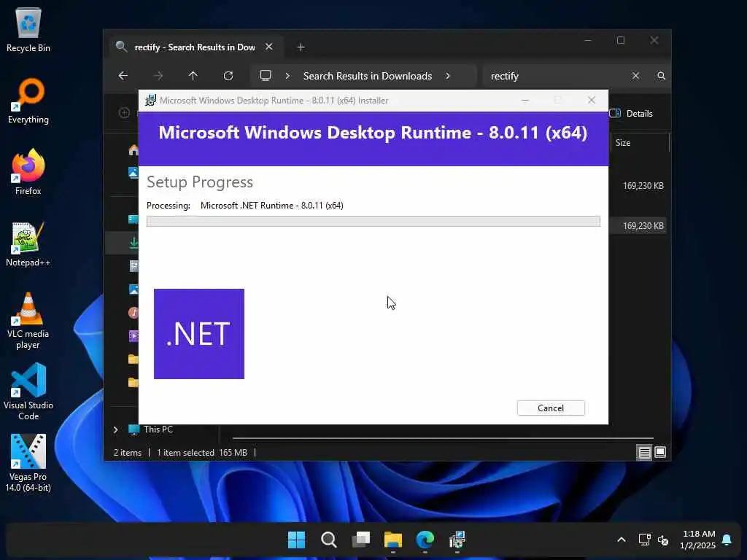Open the notifications bell
Screen dimensions: 747x560
click(x=727, y=540)
